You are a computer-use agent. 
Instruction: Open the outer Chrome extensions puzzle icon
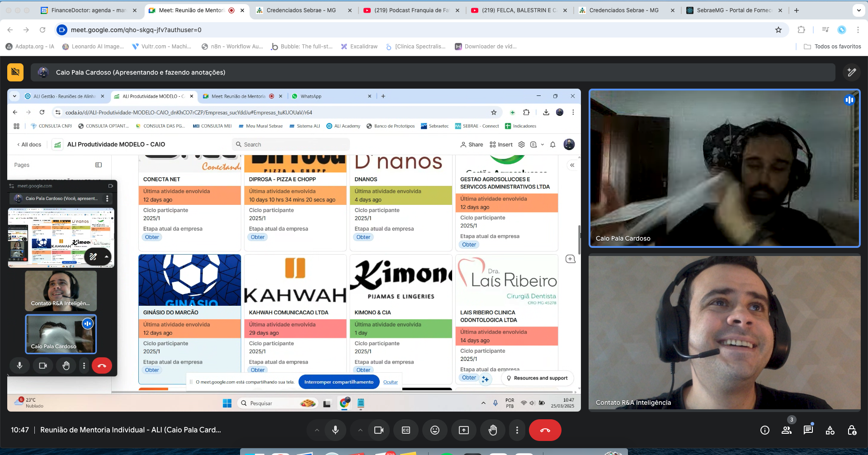tap(802, 30)
